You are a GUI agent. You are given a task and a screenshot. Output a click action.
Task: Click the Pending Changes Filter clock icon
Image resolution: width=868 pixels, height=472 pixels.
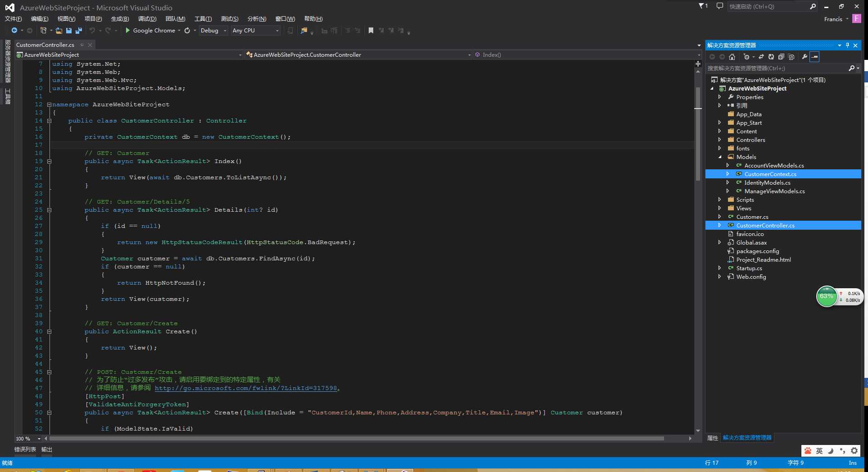746,57
